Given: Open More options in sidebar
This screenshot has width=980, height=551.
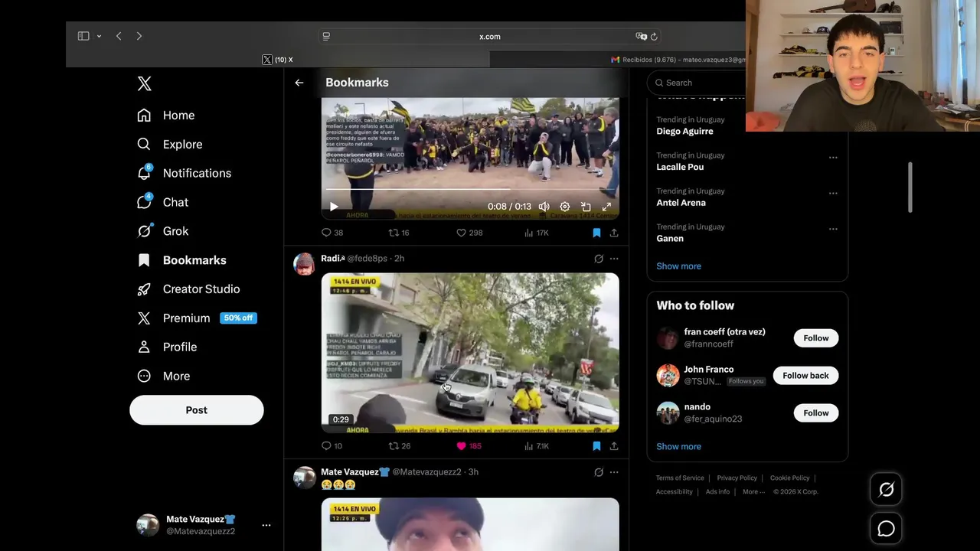Looking at the screenshot, I should click(163, 377).
